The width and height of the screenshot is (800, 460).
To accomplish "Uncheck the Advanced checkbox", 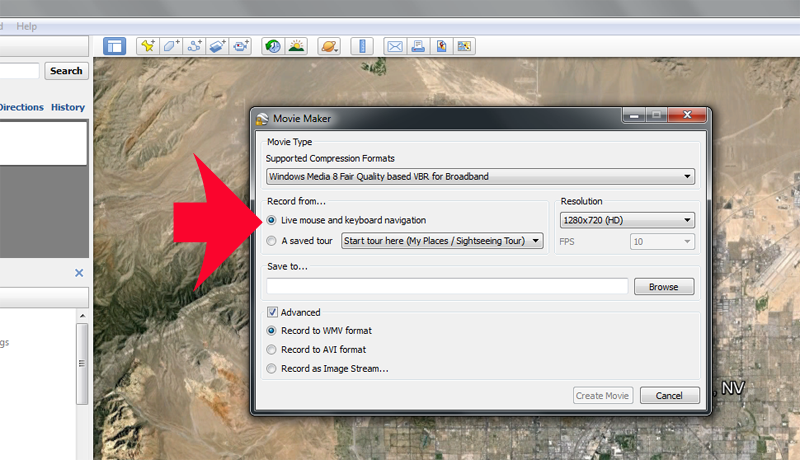I will pyautogui.click(x=272, y=312).
